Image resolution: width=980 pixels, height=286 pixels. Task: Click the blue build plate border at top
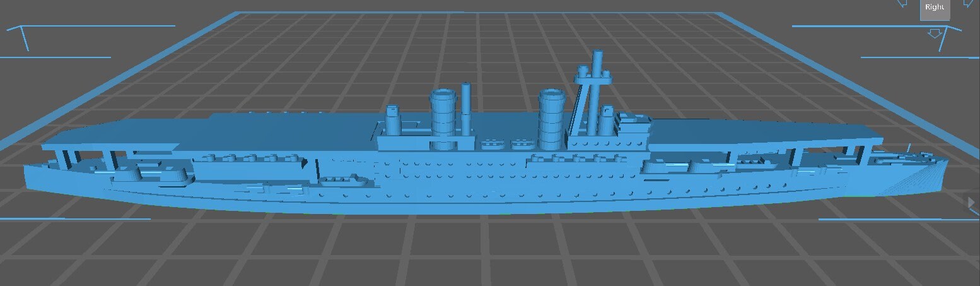tap(479, 13)
